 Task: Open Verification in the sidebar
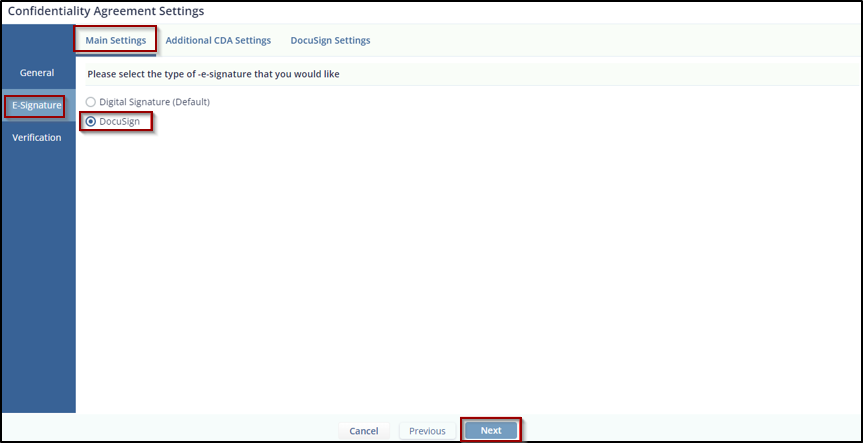[37, 138]
